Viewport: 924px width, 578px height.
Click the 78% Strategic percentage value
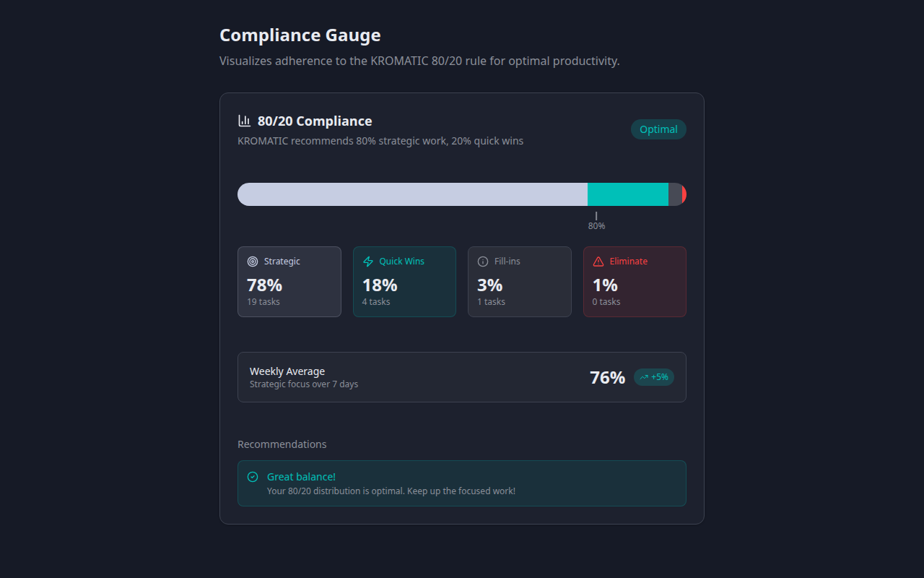[264, 285]
